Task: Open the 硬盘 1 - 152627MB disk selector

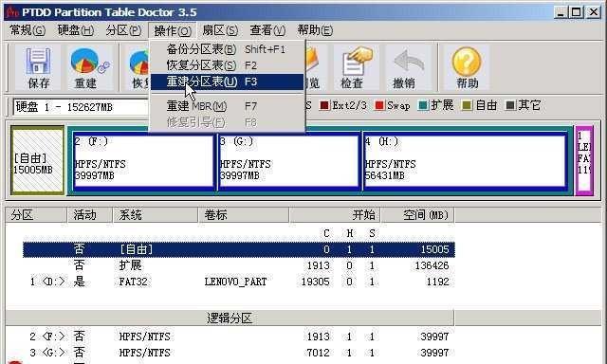Action: [81, 107]
